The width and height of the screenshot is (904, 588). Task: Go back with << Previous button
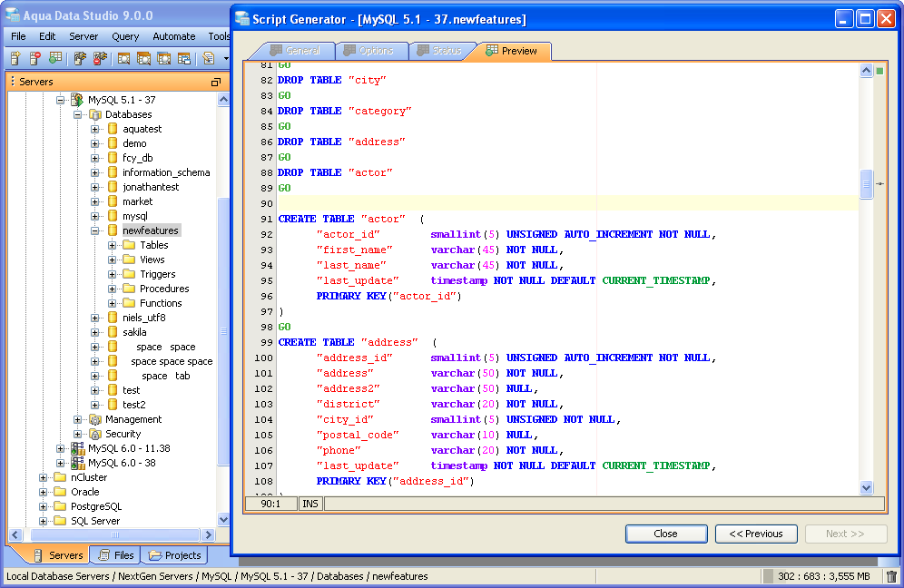coord(756,534)
